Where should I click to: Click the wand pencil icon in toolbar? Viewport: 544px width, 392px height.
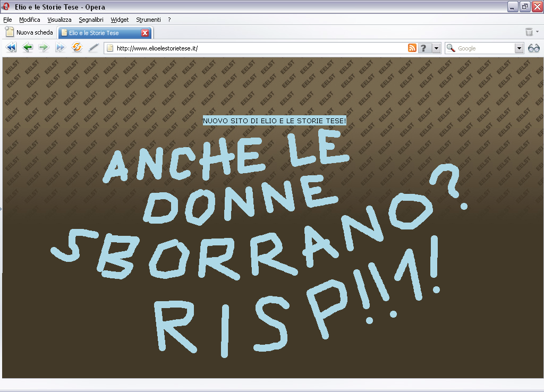point(93,47)
